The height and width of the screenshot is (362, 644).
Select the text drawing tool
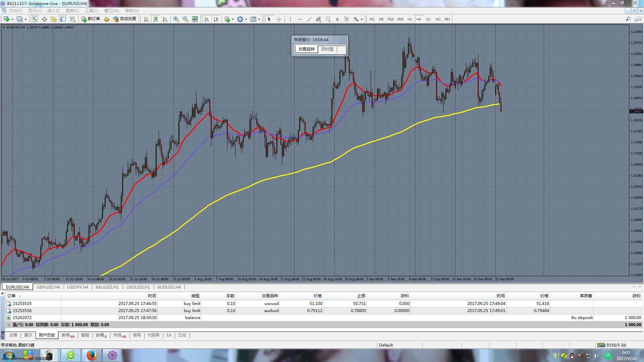pos(337,19)
